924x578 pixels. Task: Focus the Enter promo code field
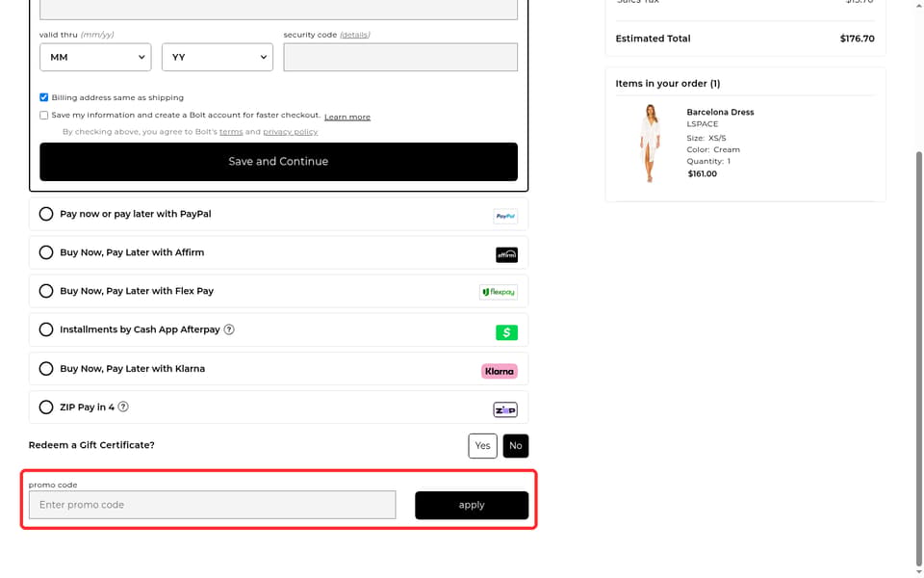click(212, 505)
